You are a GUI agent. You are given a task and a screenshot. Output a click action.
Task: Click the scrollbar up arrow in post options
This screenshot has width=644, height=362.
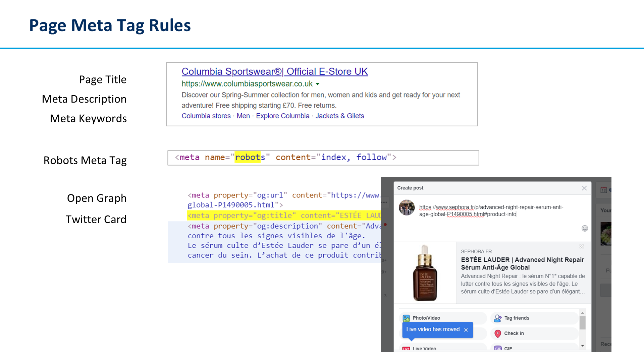click(x=583, y=312)
